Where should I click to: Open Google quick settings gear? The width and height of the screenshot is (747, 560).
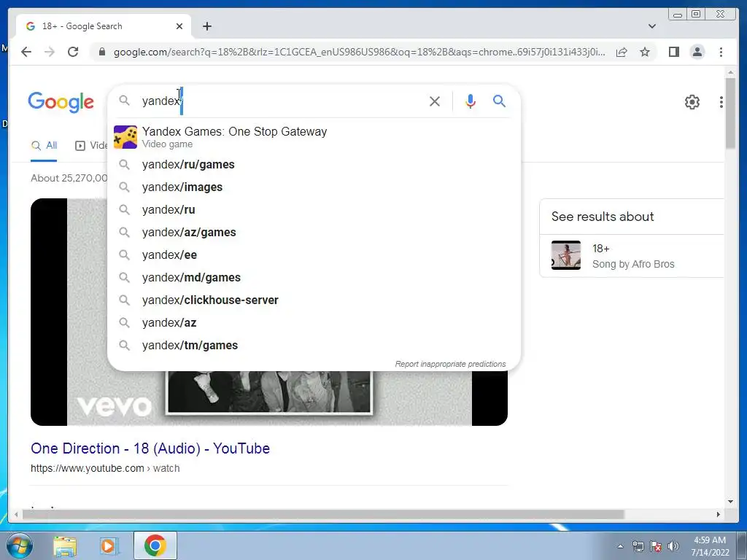click(692, 102)
